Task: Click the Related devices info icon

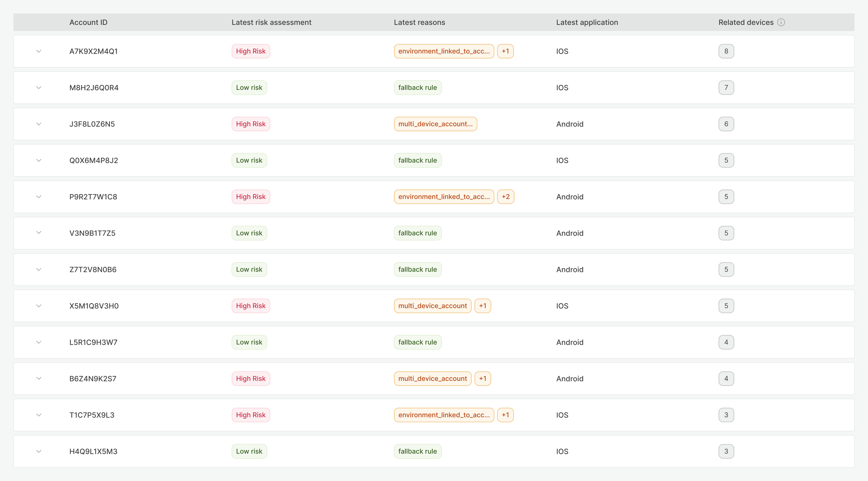Action: pyautogui.click(x=781, y=22)
